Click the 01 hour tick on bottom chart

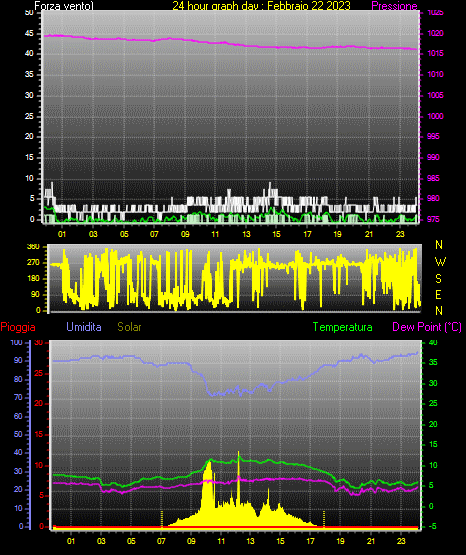tap(71, 541)
